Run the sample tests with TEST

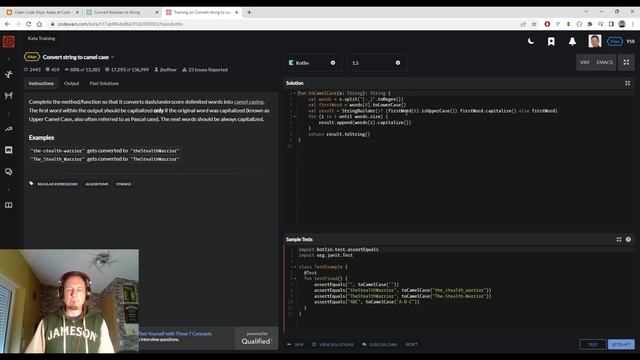pos(593,344)
